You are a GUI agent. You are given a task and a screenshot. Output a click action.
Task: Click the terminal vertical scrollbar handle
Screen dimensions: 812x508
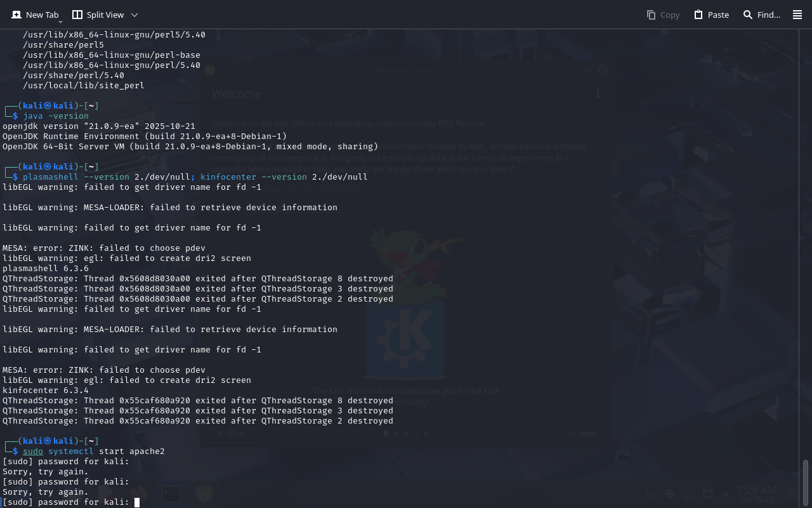pyautogui.click(x=806, y=483)
